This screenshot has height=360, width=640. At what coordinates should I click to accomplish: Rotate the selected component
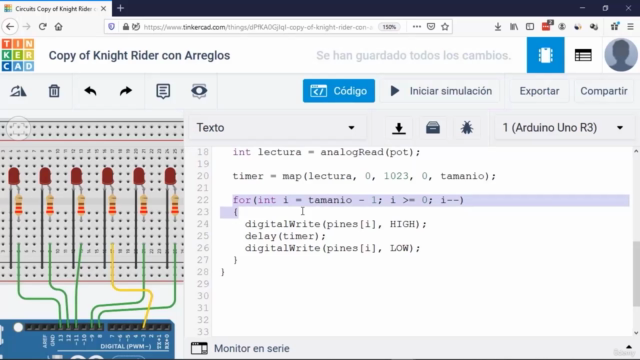click(18, 91)
